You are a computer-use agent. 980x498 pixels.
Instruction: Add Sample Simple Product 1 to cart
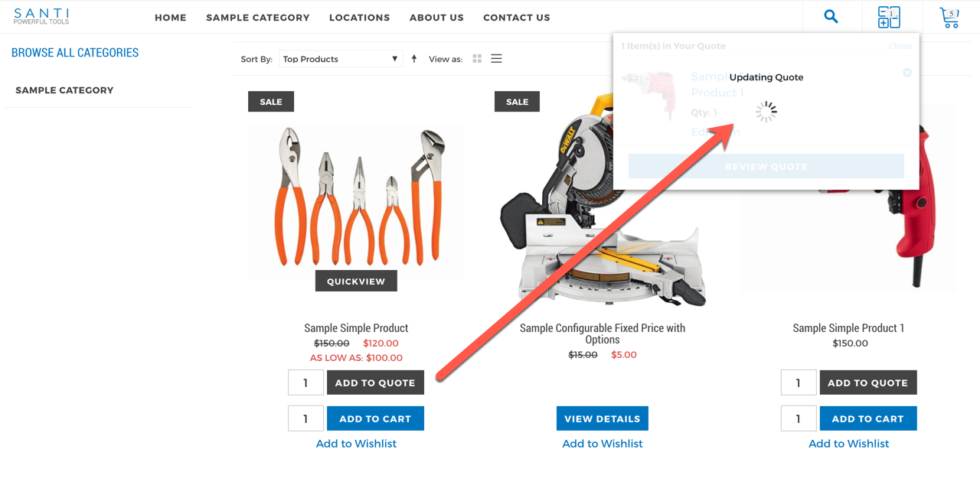pyautogui.click(x=868, y=418)
